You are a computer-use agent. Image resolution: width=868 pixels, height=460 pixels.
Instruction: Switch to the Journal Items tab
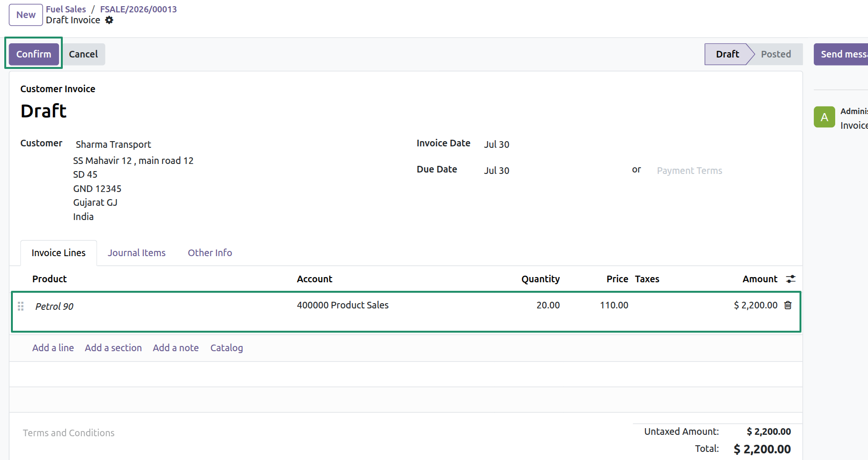137,253
